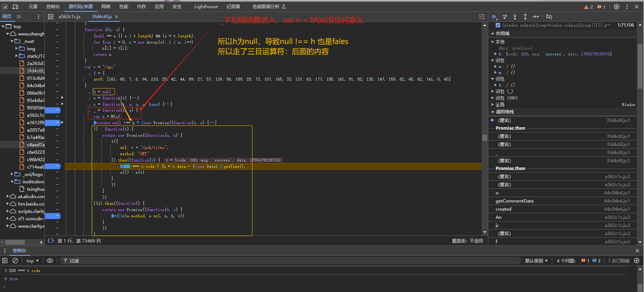Open the Lighthouse tab
The width and height of the screenshot is (644, 292).
[206, 7]
